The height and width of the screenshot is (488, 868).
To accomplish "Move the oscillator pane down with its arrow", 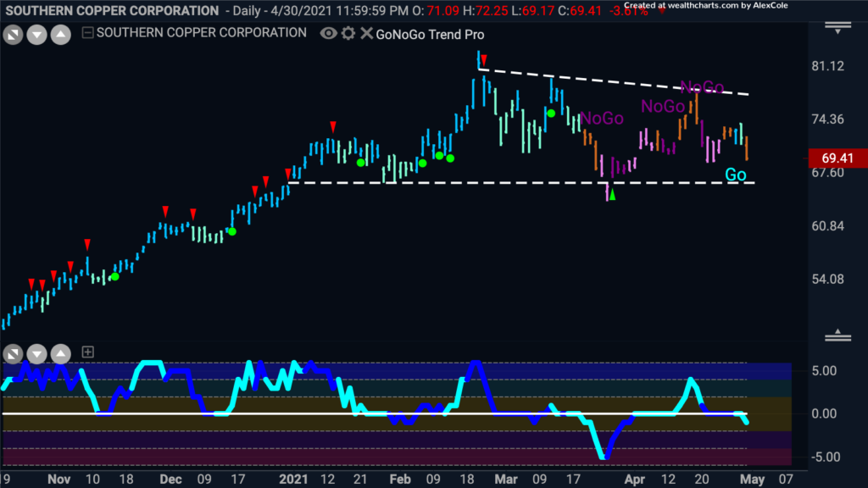I will click(x=36, y=353).
